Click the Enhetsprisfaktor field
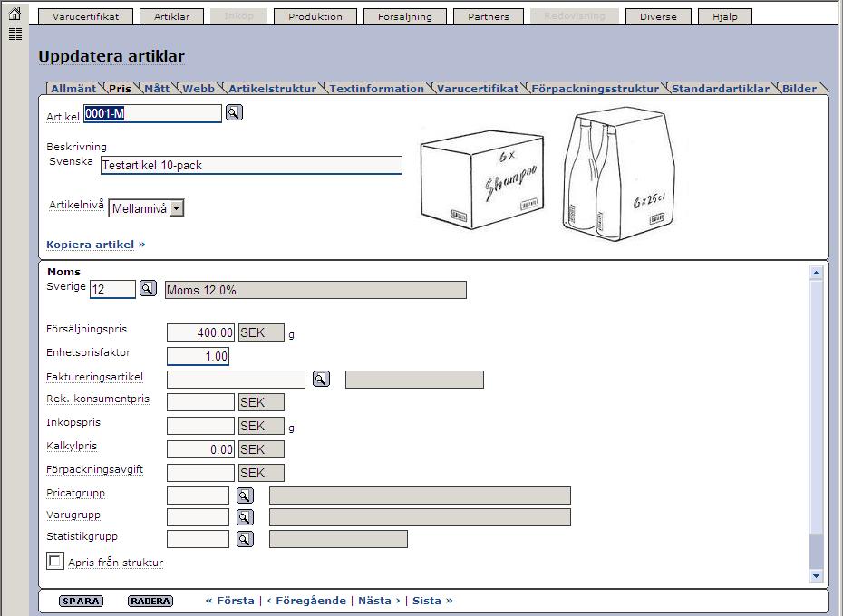This screenshot has width=843, height=616. pos(198,356)
